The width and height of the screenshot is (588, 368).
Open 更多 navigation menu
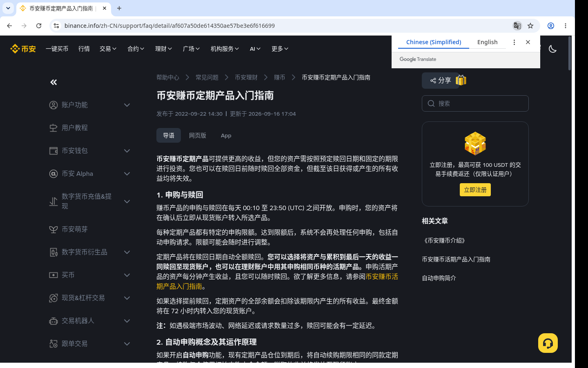[280, 49]
